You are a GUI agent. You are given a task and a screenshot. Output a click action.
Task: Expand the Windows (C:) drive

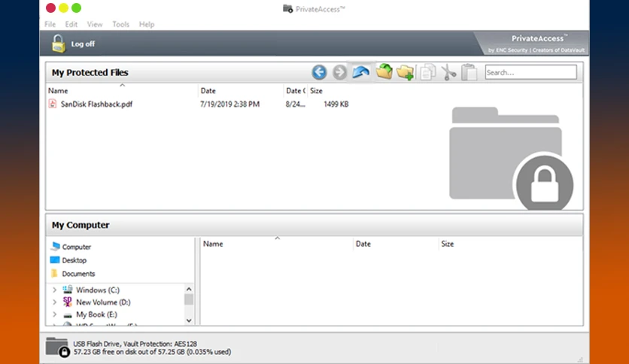coord(55,290)
